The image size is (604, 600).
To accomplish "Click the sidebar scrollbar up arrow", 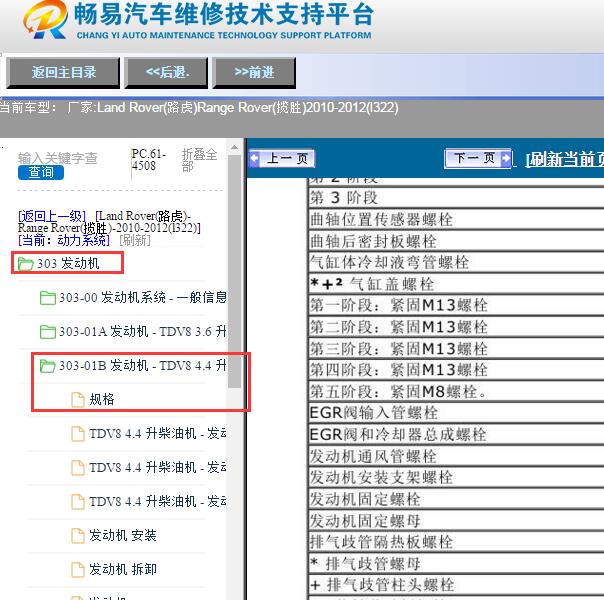I will tap(234, 148).
